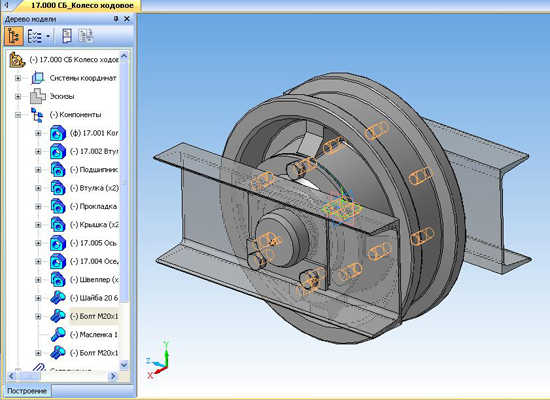Image resolution: width=550 pixels, height=400 pixels.
Task: Click the Эскизы sketch icon
Action: tap(38, 96)
